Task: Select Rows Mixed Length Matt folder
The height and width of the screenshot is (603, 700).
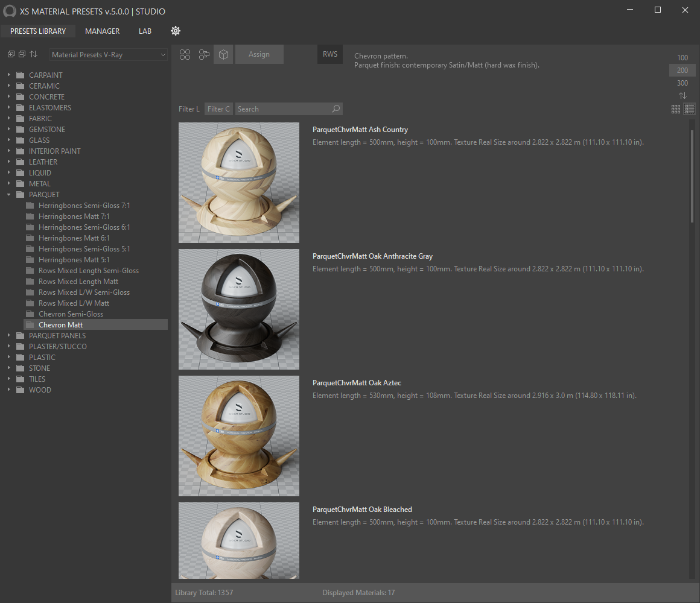Action: coord(78,282)
